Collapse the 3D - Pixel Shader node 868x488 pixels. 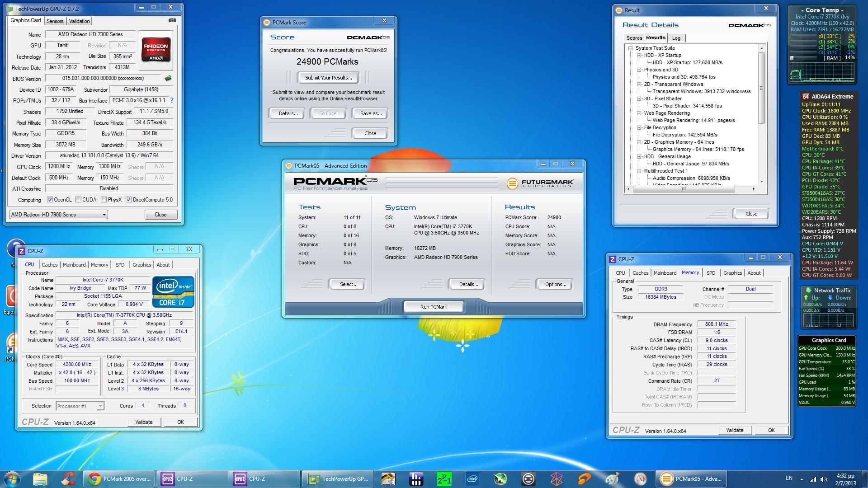(x=639, y=99)
